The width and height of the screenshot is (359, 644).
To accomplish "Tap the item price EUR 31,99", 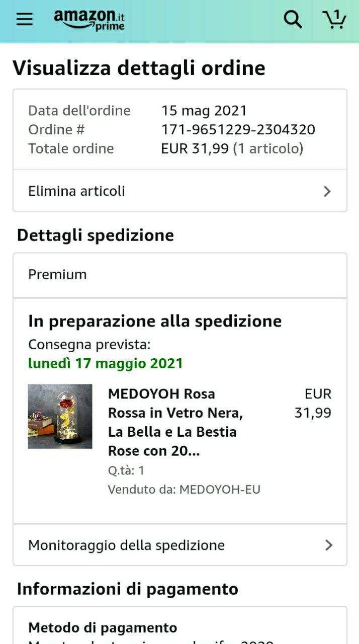I will [313, 403].
